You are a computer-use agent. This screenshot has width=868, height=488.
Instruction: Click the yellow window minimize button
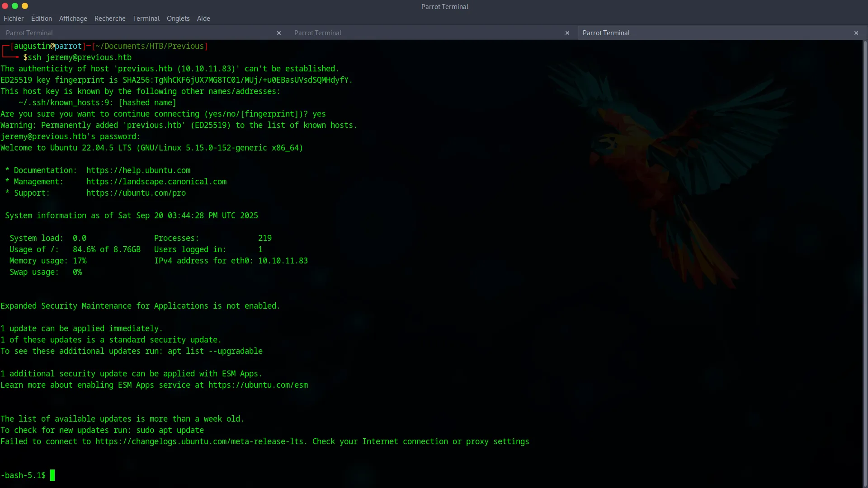[x=25, y=6]
